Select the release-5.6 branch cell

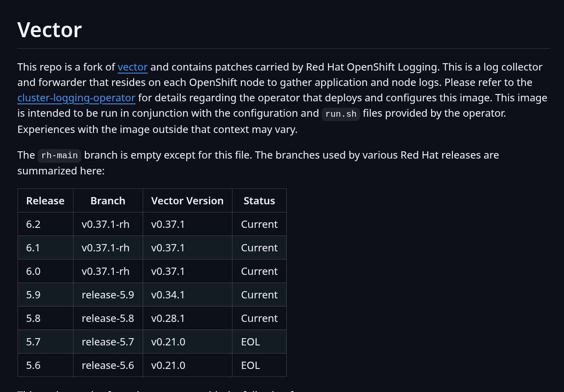[108, 365]
